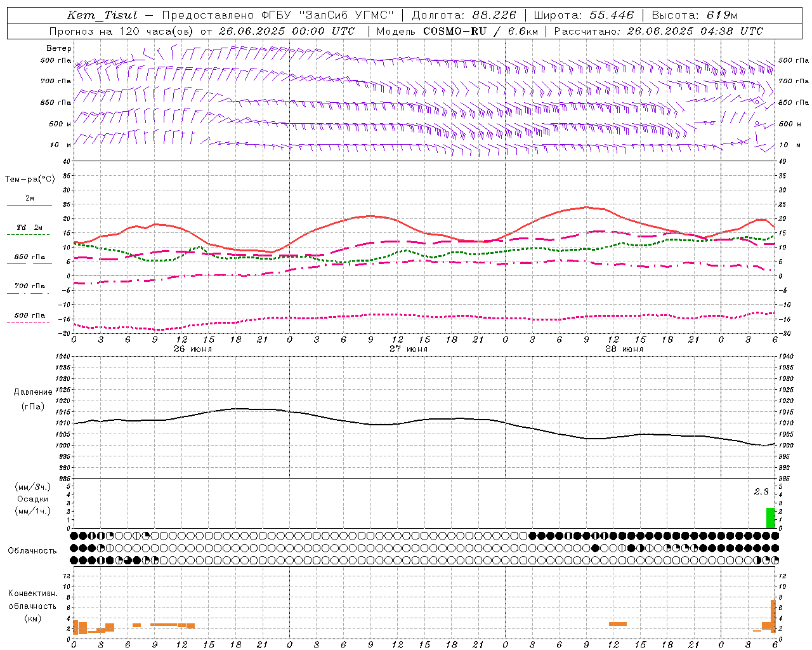Viewport: 812px width, 650px height.
Task: Click the 850 гПа temperature legend entry
Action: tap(29, 257)
